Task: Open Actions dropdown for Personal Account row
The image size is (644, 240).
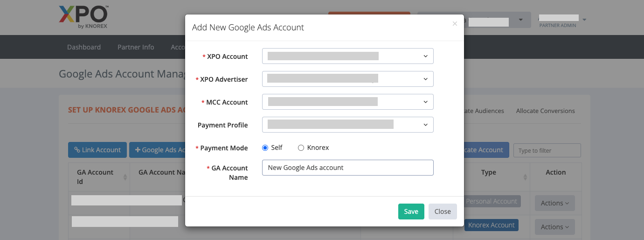Action: click(x=554, y=203)
